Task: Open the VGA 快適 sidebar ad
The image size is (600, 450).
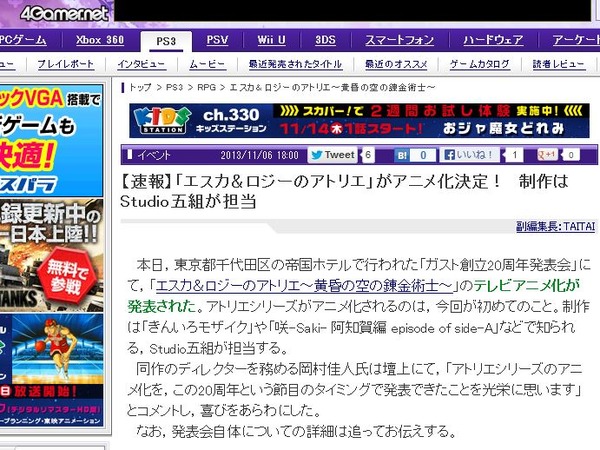Action: 51,140
